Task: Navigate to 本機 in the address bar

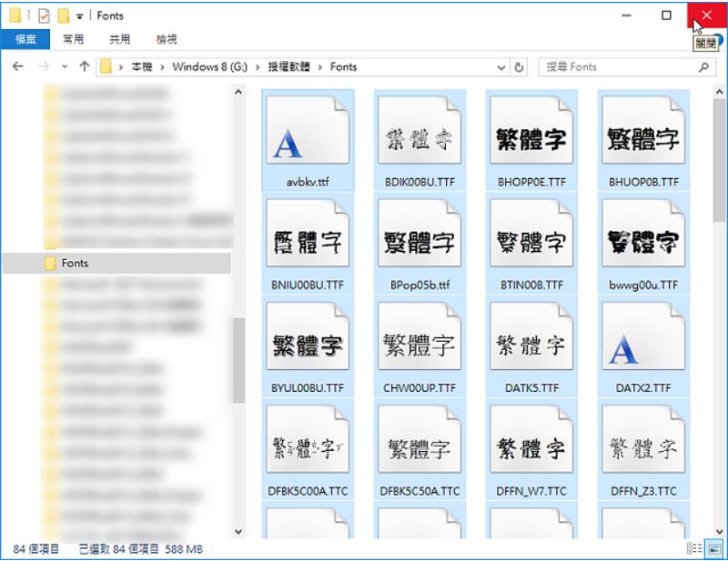Action: point(142,67)
